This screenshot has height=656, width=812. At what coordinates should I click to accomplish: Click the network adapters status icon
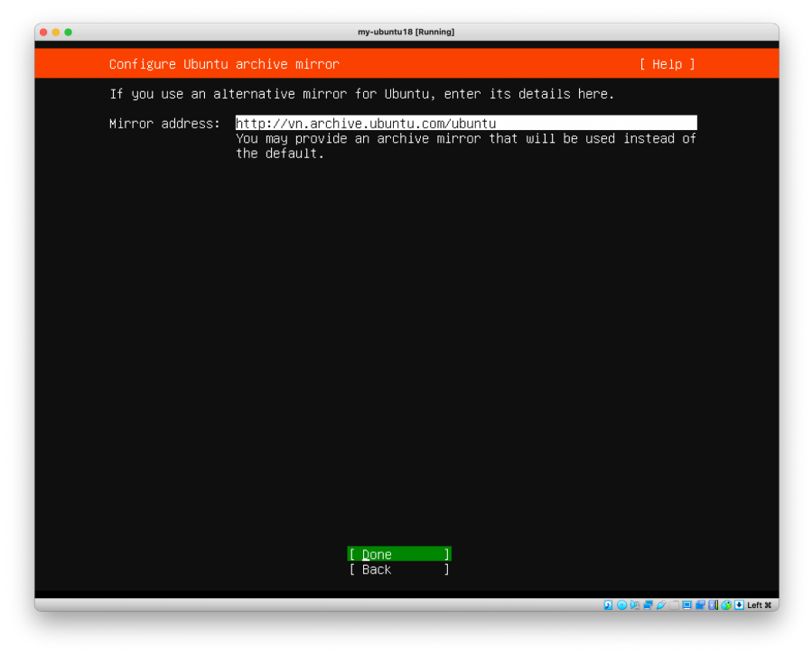tap(648, 604)
